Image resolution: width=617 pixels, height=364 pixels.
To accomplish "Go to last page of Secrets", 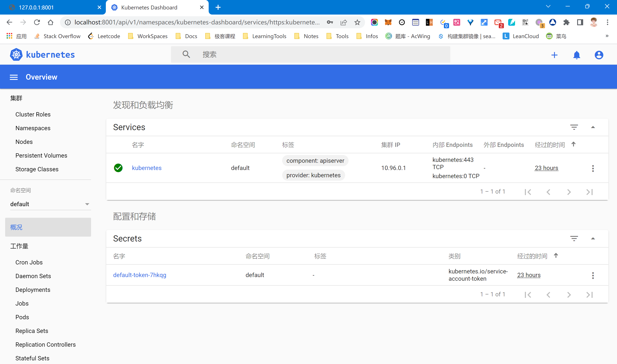I will point(590,295).
